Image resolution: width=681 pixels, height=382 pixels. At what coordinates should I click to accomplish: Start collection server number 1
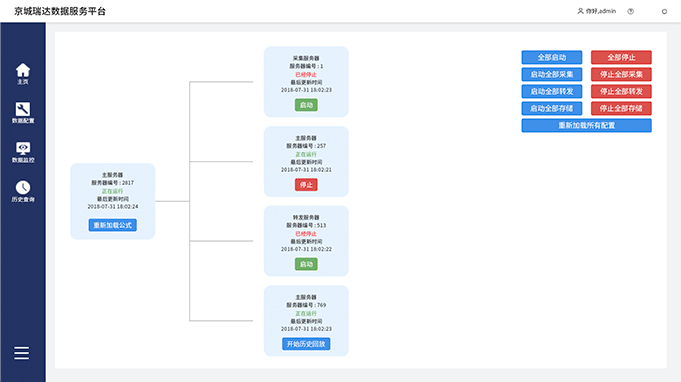[x=306, y=105]
